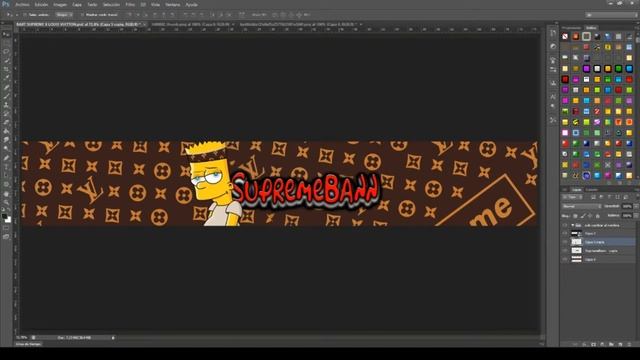
Task: Open the Filtro menu
Action: tap(130, 4)
